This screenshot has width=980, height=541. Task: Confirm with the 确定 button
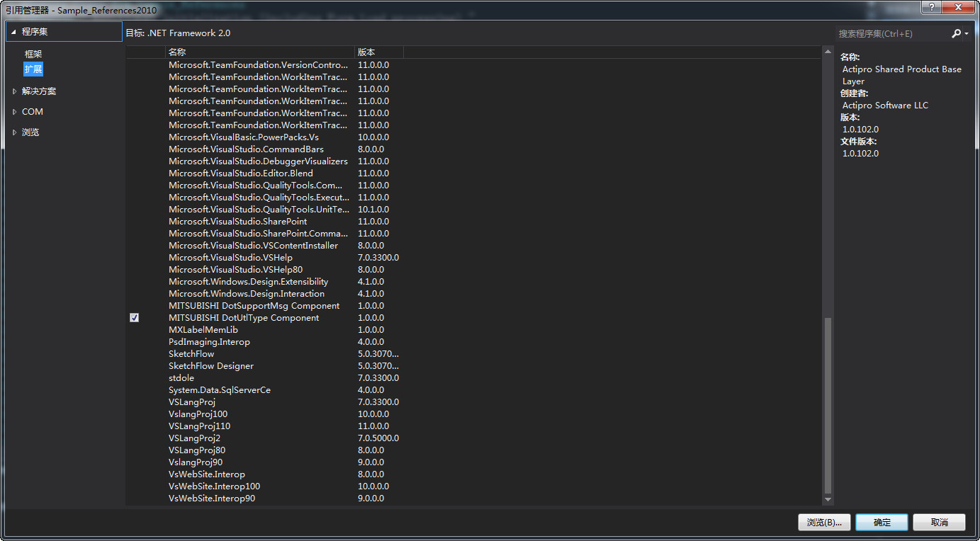coord(882,523)
